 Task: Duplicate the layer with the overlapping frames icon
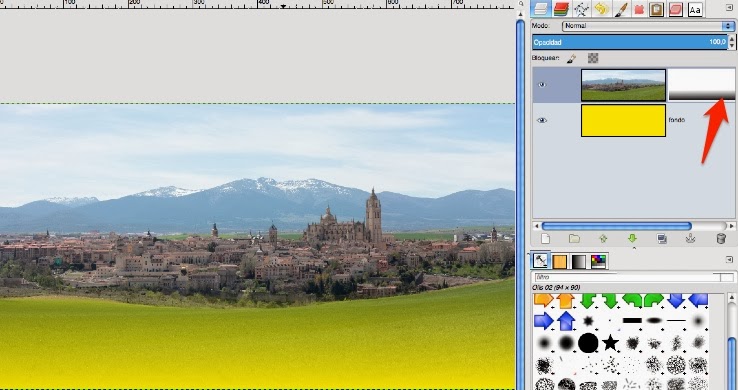(x=662, y=239)
